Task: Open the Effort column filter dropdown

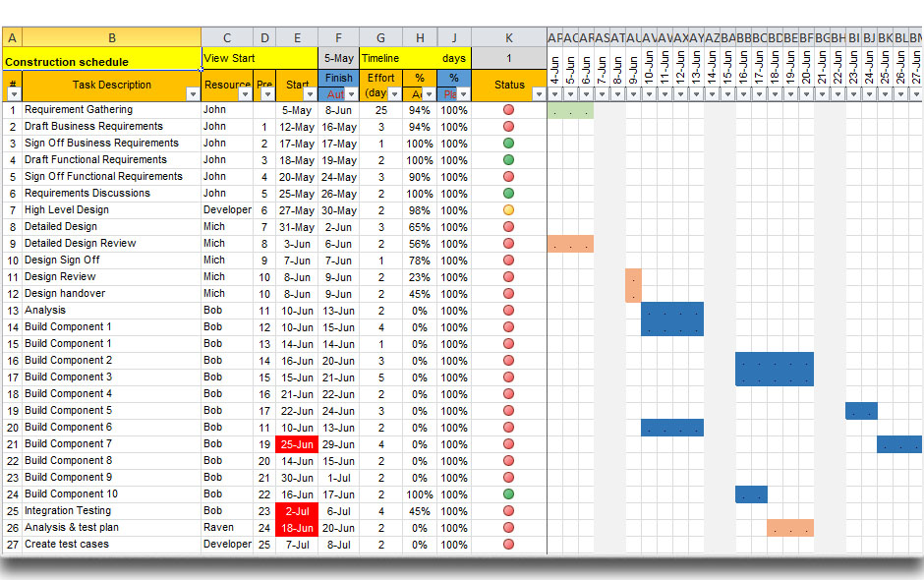Action: coord(394,94)
